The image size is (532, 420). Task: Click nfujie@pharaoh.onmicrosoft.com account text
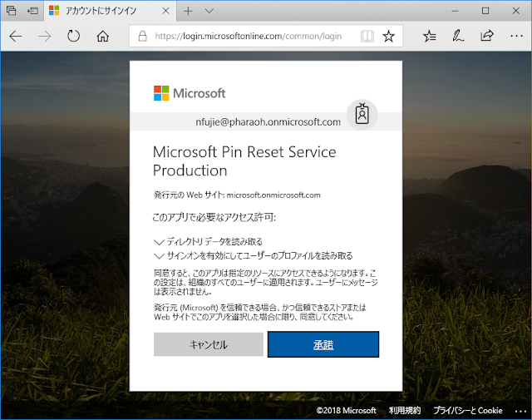268,122
